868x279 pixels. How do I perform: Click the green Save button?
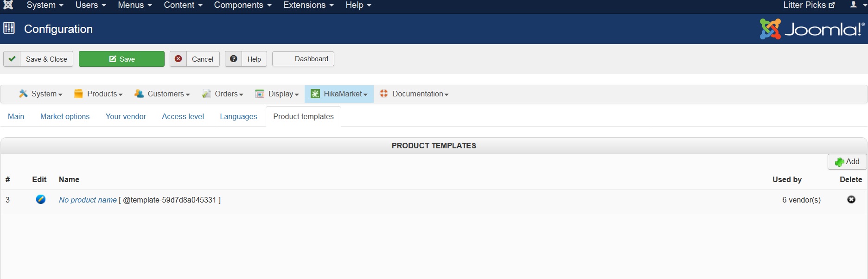(x=121, y=59)
